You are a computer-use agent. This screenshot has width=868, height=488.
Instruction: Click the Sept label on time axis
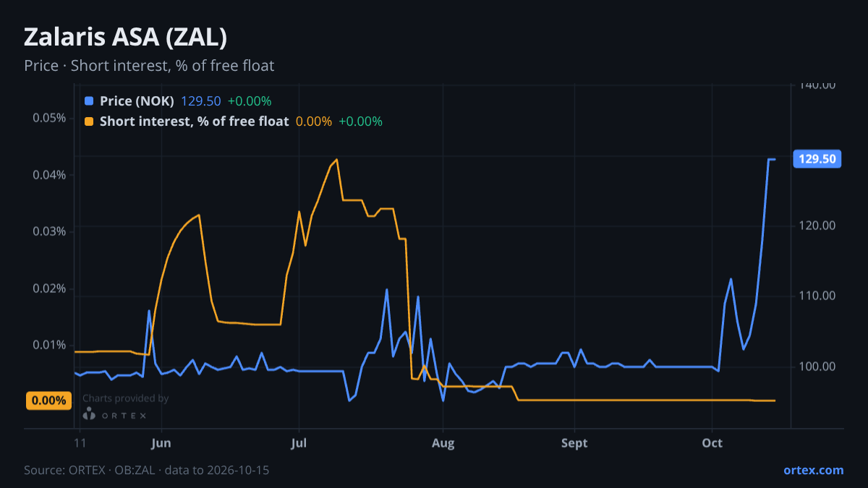click(574, 443)
